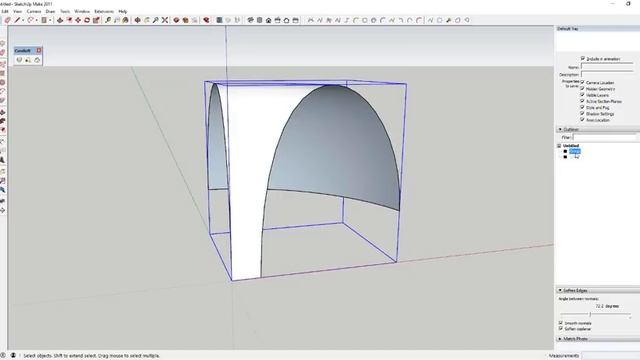Collapse the Untitled tree node
The width and height of the screenshot is (640, 360).
point(559,145)
